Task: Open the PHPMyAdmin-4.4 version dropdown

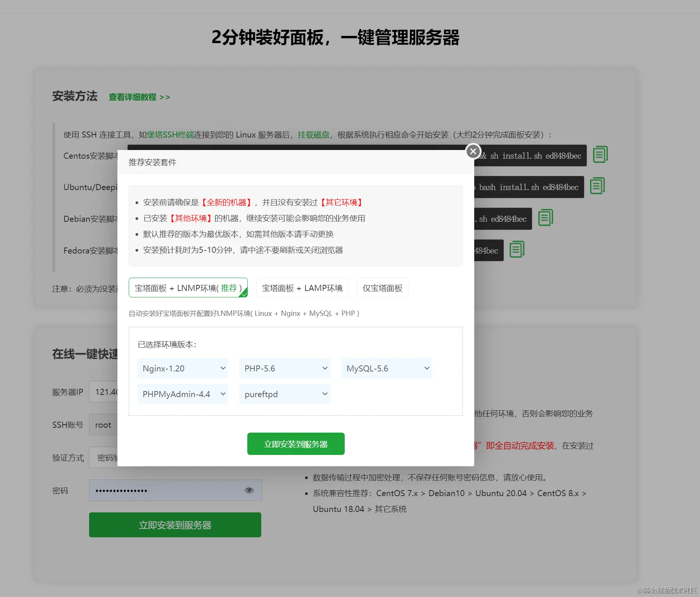Action: (x=183, y=394)
